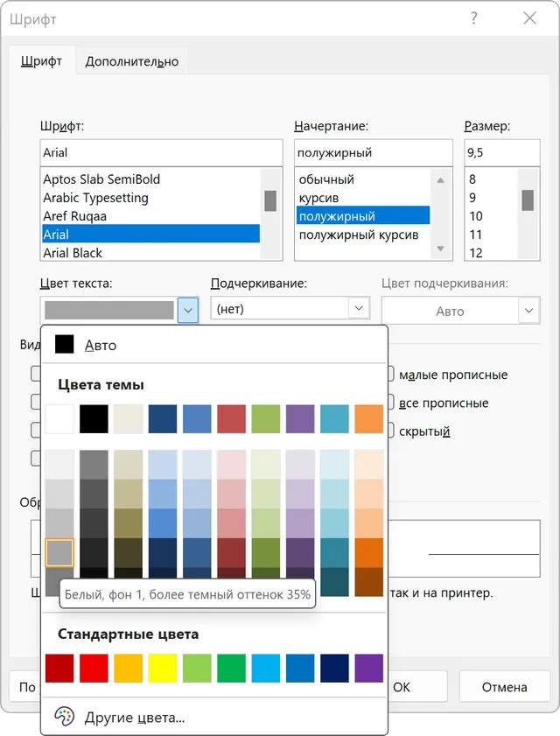560x736 pixels.
Task: Select size 12 in list
Action: point(493,253)
